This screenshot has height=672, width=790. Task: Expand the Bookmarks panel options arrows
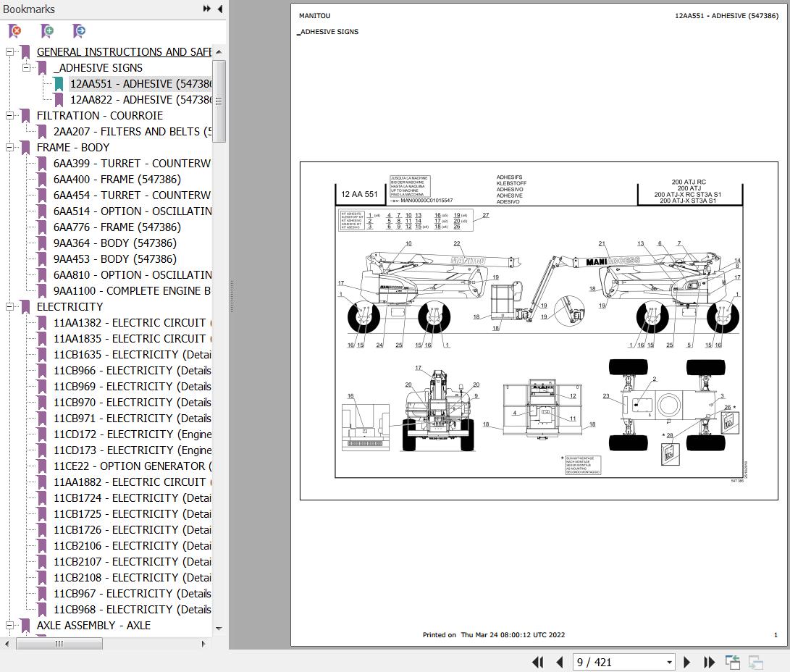pos(206,9)
